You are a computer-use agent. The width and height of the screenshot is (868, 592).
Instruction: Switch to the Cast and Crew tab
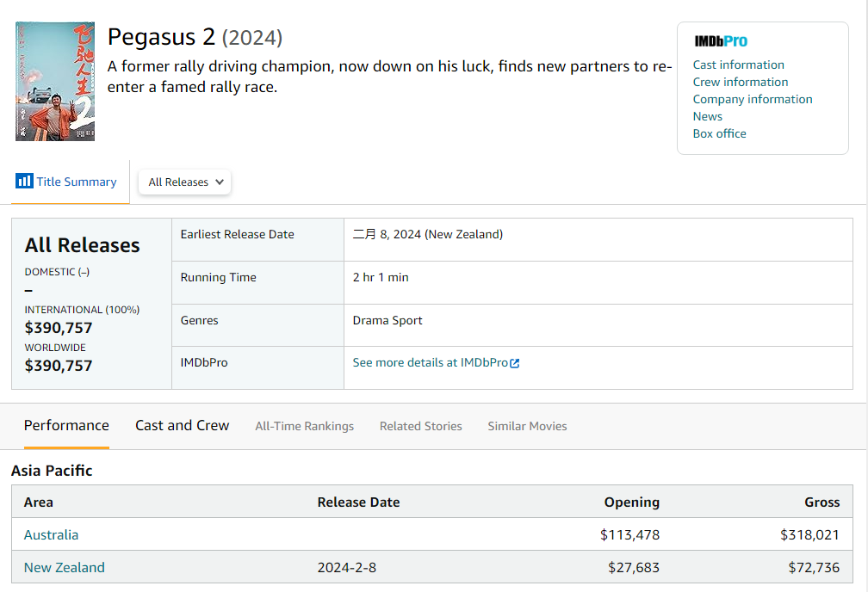(182, 426)
